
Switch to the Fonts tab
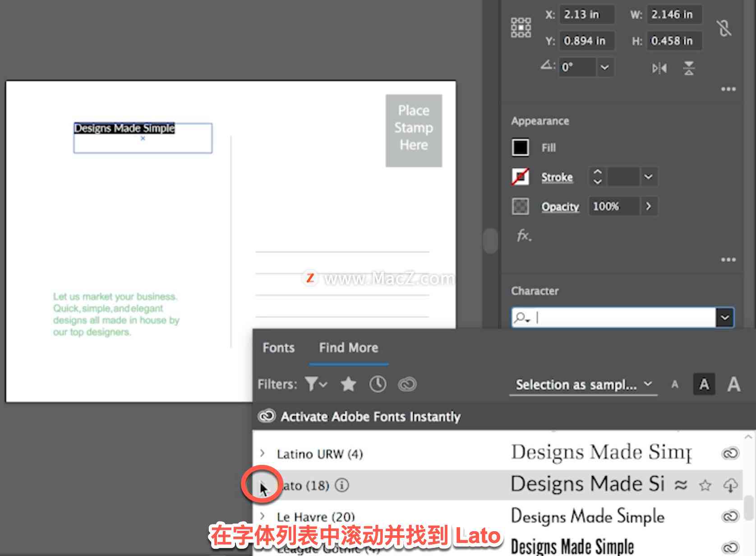pos(278,347)
